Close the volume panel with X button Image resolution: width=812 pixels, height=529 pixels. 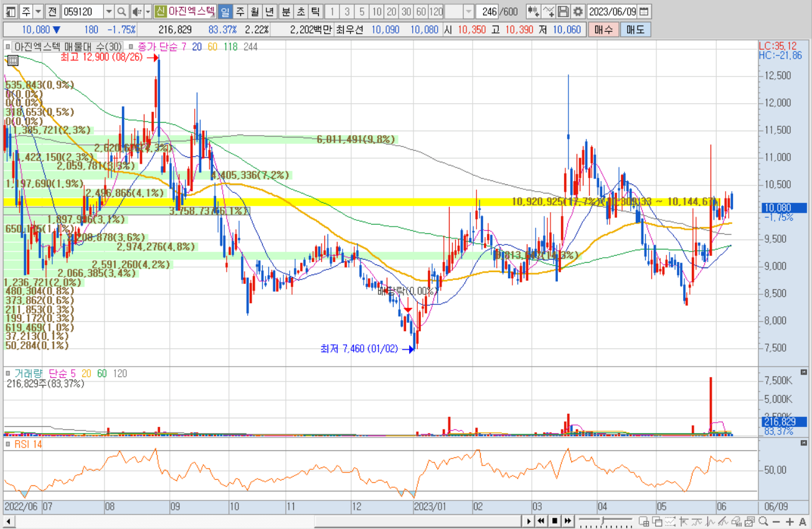pos(803,373)
